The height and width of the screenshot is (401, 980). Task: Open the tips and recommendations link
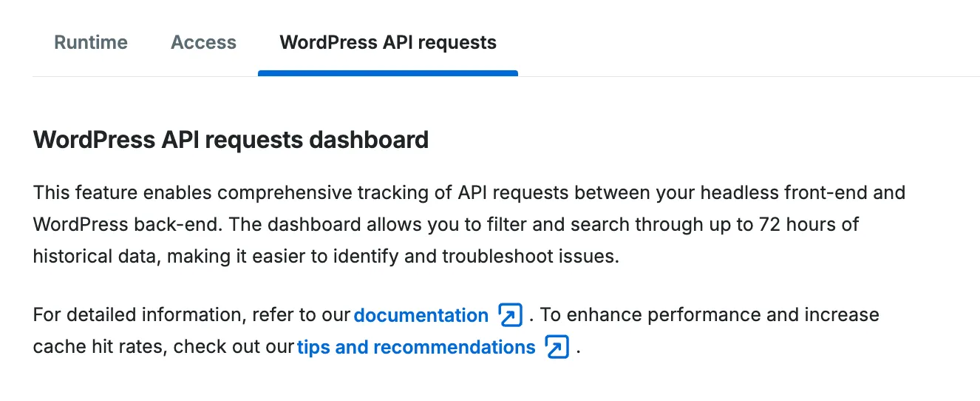coord(416,347)
